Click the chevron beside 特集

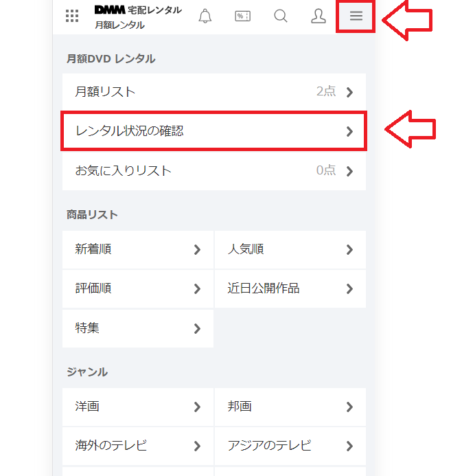[198, 329]
